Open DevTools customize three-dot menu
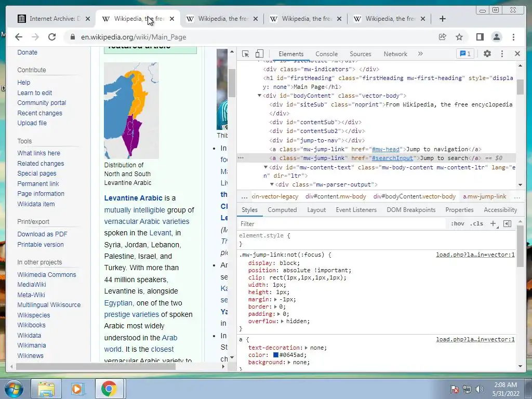 (502, 54)
